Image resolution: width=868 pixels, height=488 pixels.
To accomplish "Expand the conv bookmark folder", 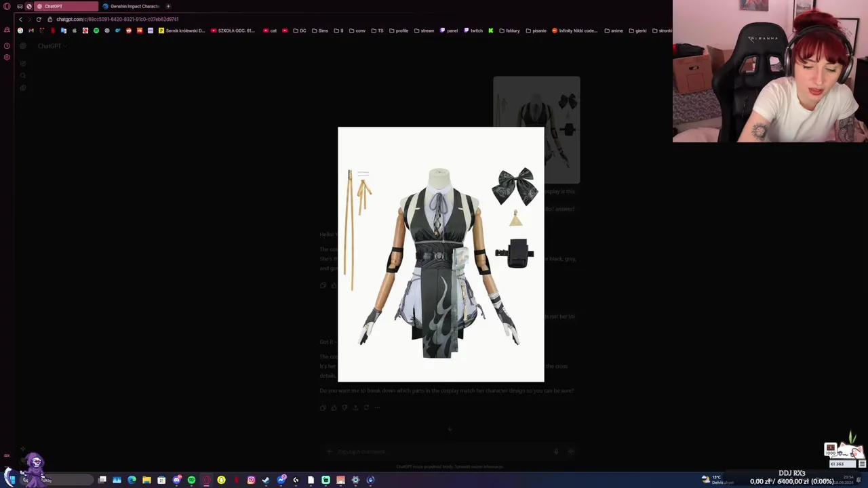I will point(357,30).
